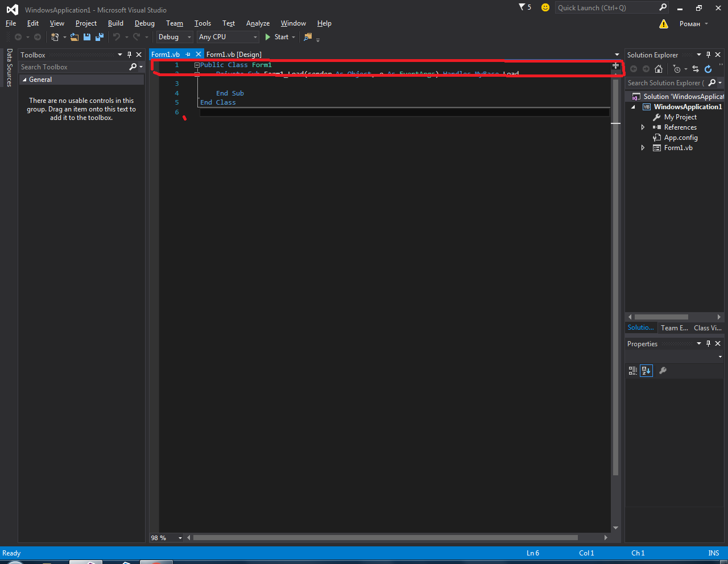Viewport: 728px width, 564px height.
Task: Open the Project menu
Action: point(86,23)
